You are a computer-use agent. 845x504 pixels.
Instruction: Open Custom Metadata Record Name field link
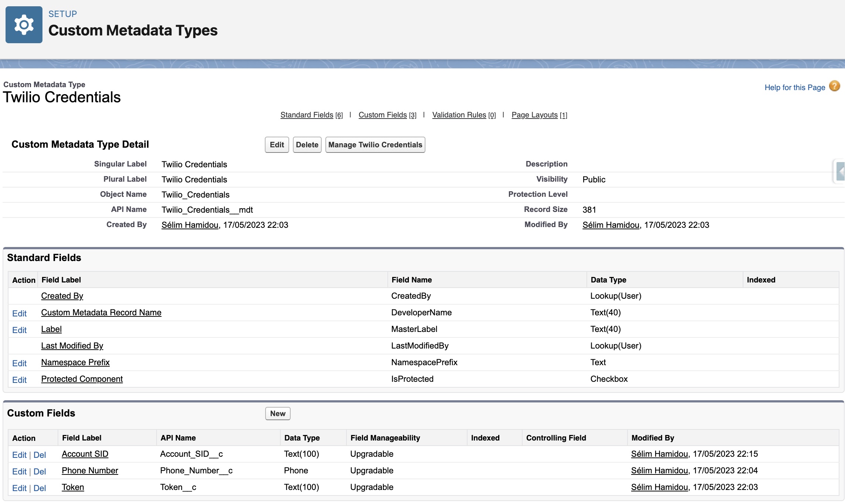101,312
